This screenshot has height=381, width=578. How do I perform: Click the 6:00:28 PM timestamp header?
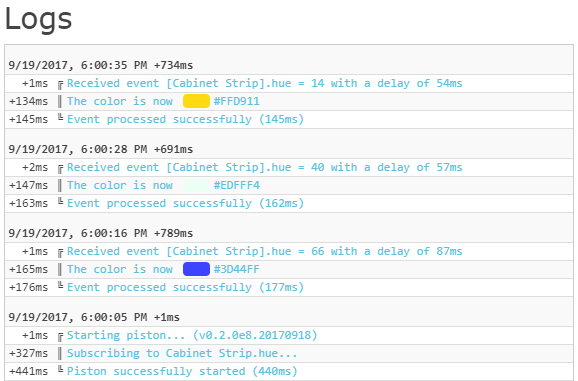pyautogui.click(x=101, y=149)
